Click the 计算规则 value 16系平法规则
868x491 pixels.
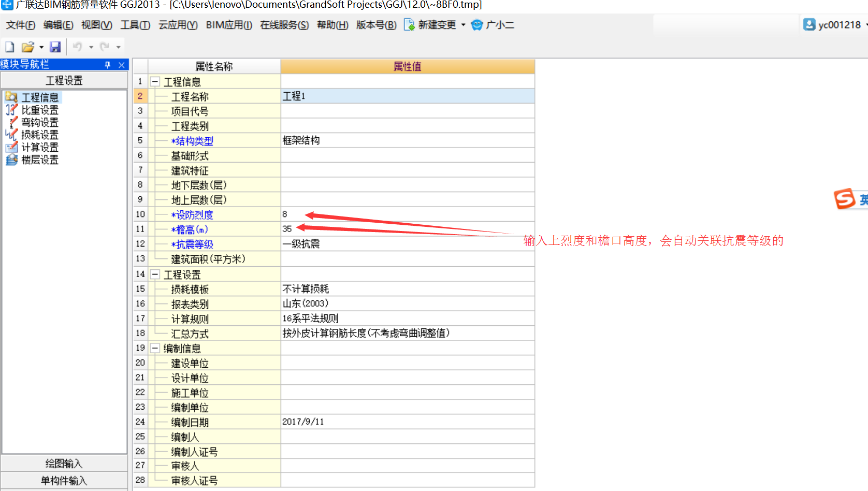408,318
